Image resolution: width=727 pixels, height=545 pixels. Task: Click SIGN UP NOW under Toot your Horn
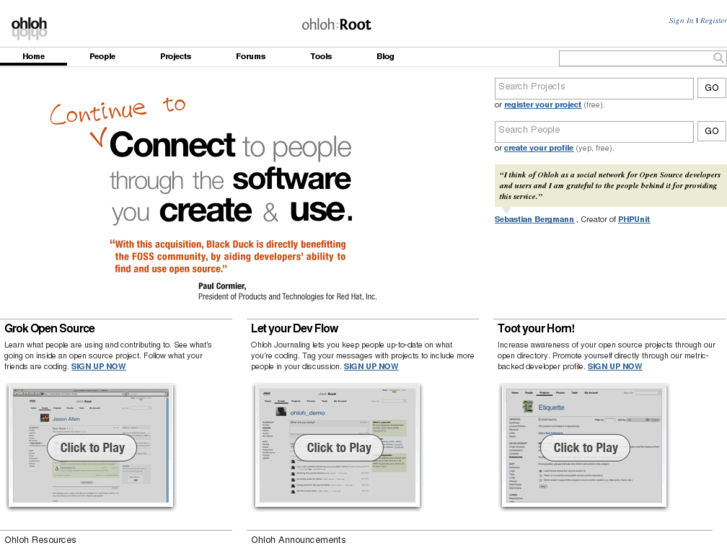(x=615, y=366)
